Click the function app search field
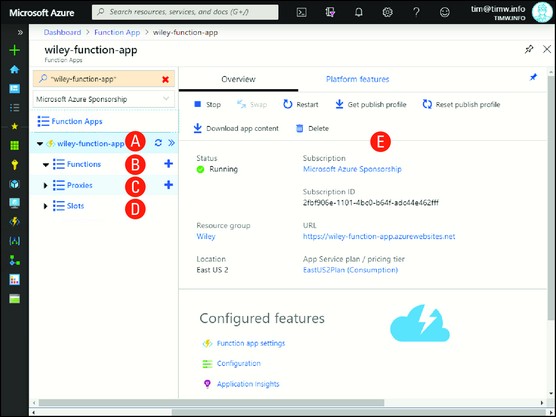This screenshot has height=417, width=556. pyautogui.click(x=104, y=79)
